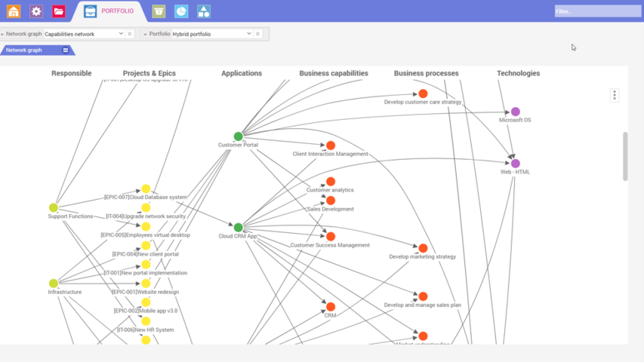Open the three-dot graph options menu
This screenshot has height=362, width=644.
tap(615, 95)
